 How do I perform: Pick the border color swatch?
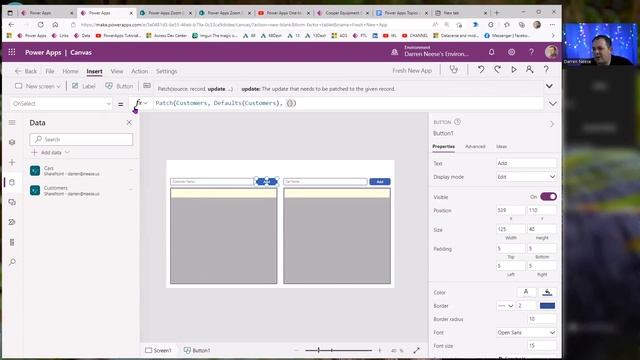click(547, 306)
